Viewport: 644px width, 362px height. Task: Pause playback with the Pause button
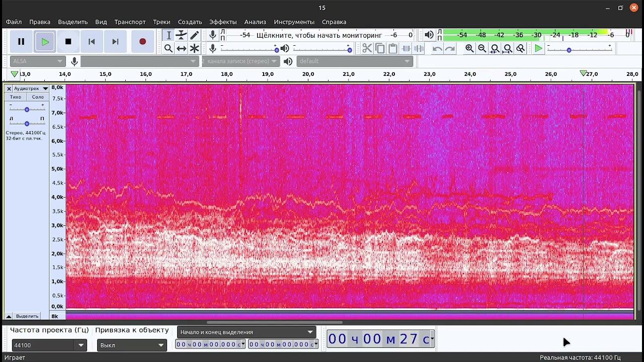pos(21,42)
